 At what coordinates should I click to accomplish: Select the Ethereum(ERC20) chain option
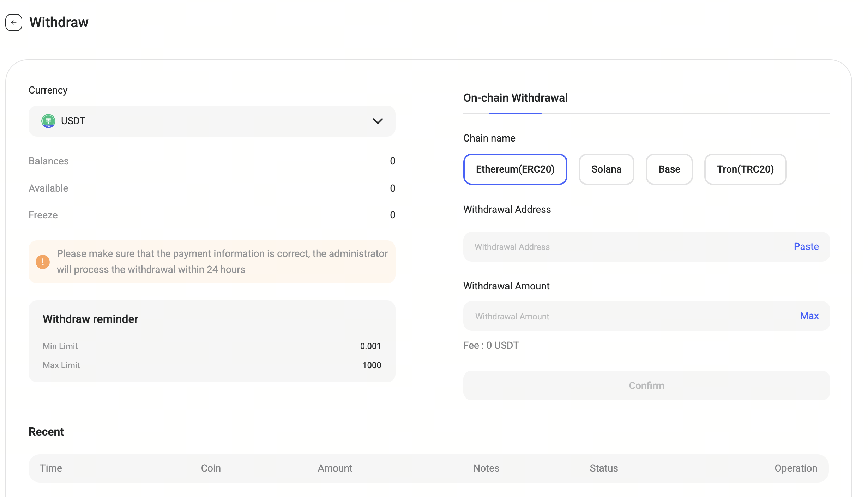(x=515, y=169)
